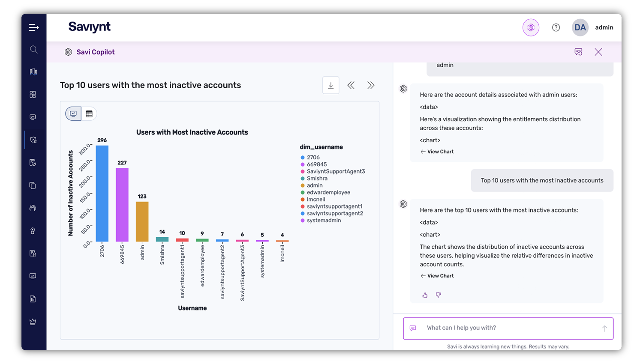Toggle legend entry saviyntsupportagent2
Screen dimensions: 643x364
(x=332, y=213)
